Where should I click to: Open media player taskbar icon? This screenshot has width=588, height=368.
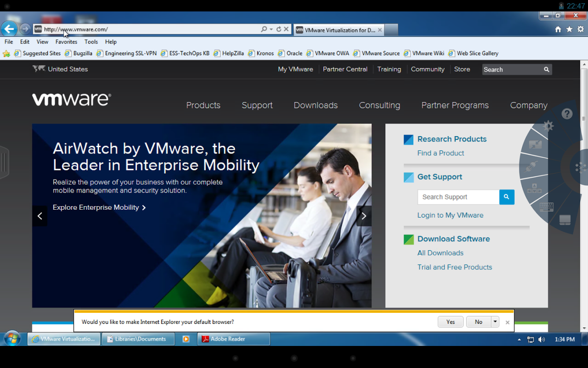pyautogui.click(x=186, y=339)
